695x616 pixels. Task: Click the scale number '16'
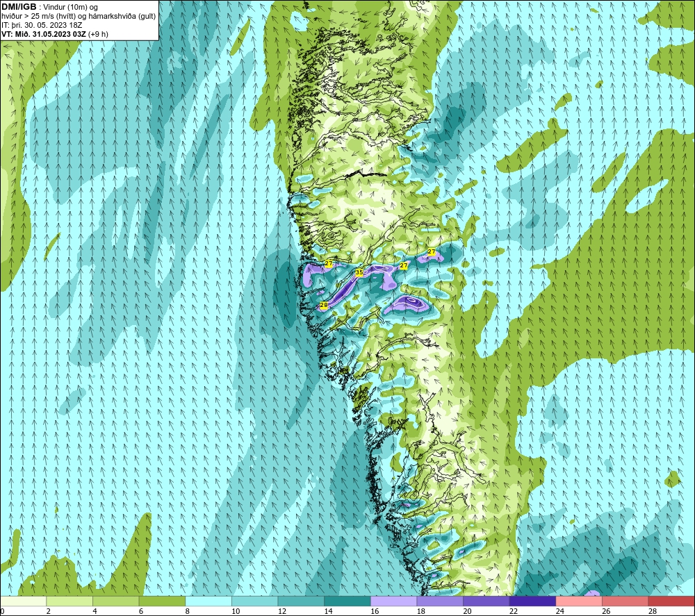pyautogui.click(x=375, y=611)
